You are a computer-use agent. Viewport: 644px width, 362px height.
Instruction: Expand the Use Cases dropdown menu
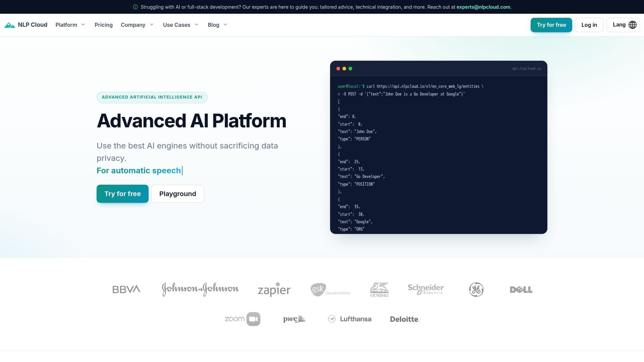point(181,25)
